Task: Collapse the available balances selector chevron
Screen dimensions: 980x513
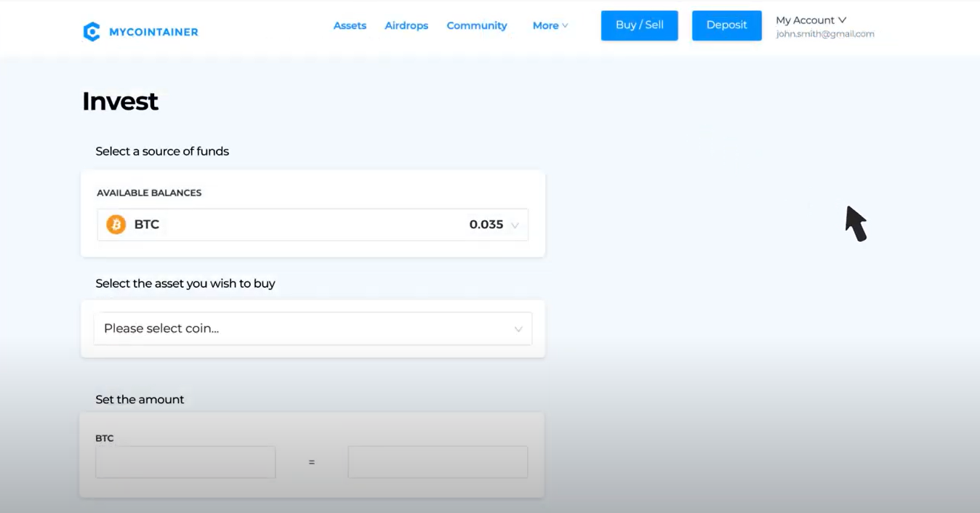Action: tap(515, 225)
